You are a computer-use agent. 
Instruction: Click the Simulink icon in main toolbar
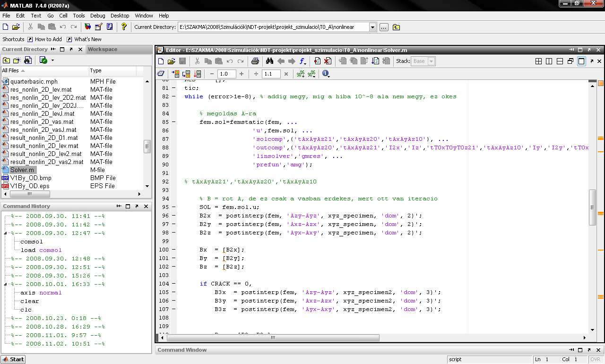(x=87, y=27)
